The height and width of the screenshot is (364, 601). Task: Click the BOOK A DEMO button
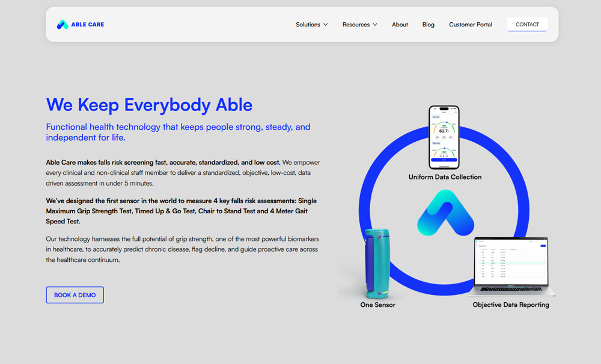[75, 295]
